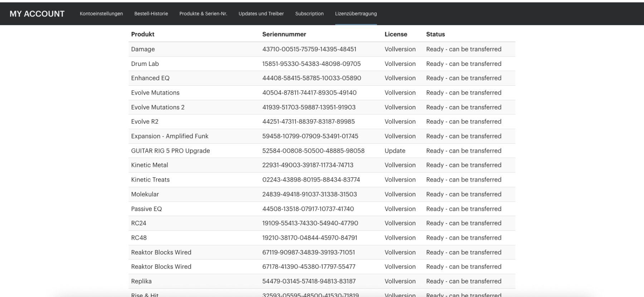This screenshot has height=297, width=644.
Task: Click transfer status in the Damage row
Action: click(464, 49)
